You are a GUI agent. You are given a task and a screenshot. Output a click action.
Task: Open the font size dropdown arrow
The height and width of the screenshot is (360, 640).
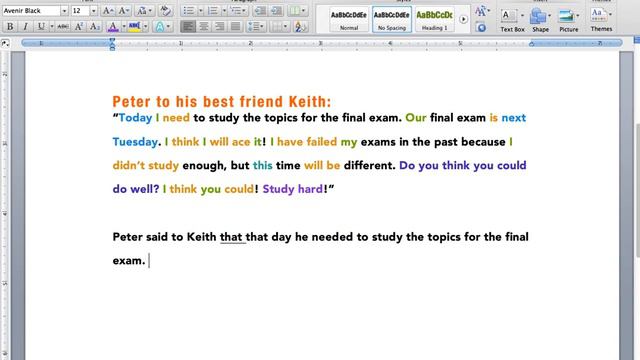point(93,11)
